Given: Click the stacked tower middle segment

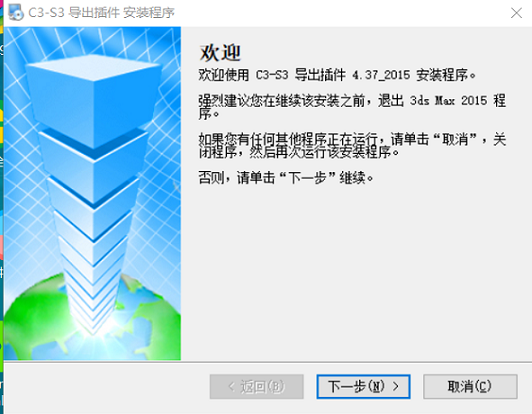Looking at the screenshot, I should tap(92, 217).
